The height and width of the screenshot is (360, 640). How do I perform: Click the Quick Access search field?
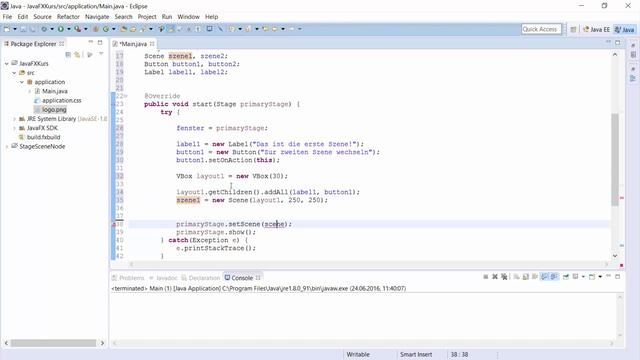(541, 29)
